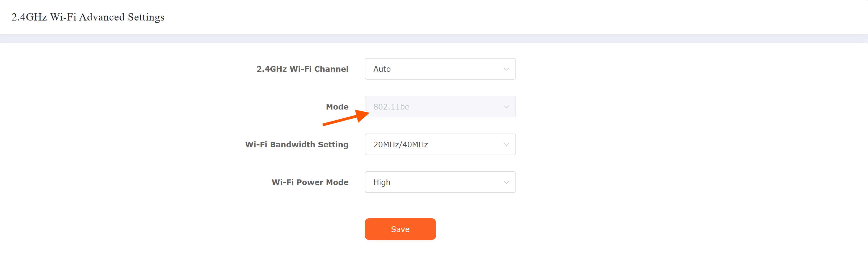Click the "Wi-Fi Power Mode" label
Screen dimensions: 868x269
coord(310,182)
